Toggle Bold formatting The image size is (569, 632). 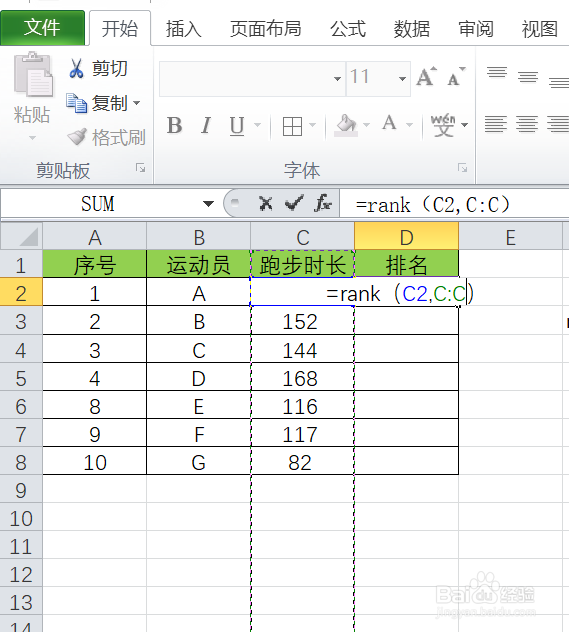pyautogui.click(x=174, y=125)
